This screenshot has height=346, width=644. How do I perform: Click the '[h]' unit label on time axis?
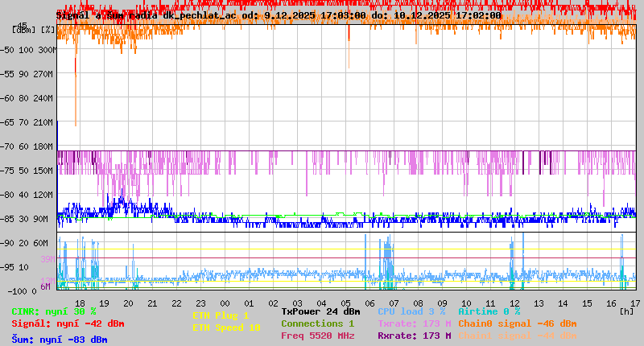click(x=627, y=311)
